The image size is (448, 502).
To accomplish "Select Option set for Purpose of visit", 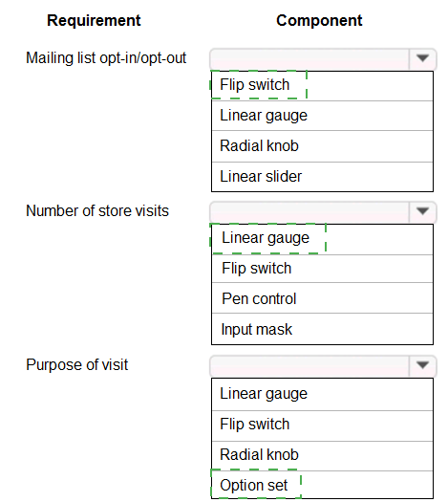I will coord(322,485).
